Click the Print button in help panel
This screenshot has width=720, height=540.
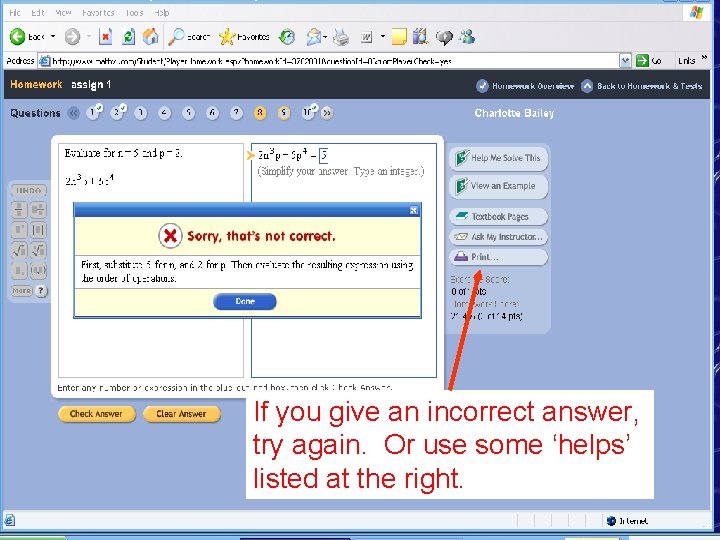click(x=499, y=257)
